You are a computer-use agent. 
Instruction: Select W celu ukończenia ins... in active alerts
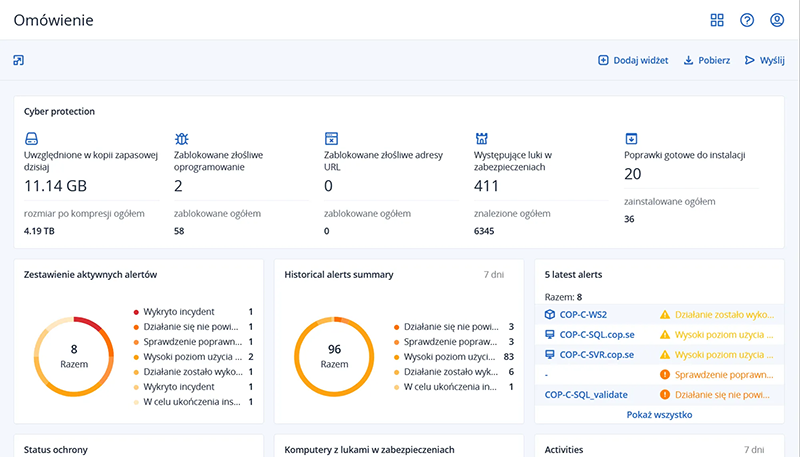[193, 402]
